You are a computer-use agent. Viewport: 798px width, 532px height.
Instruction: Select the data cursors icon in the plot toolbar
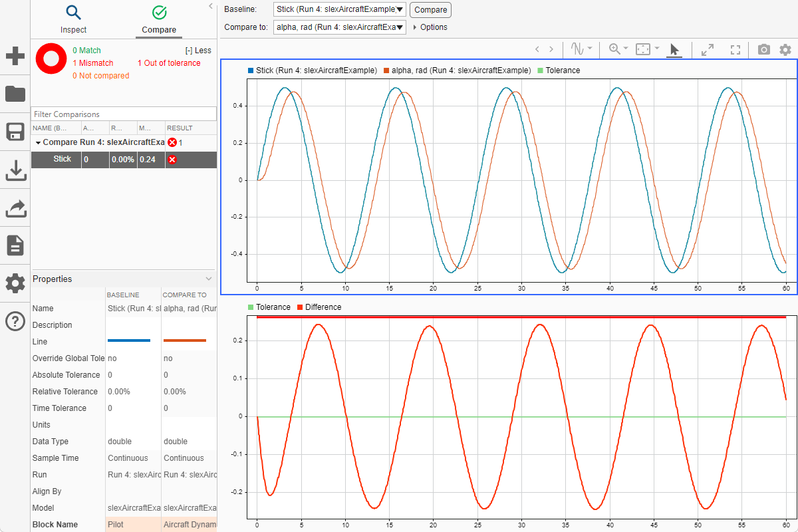pos(578,48)
